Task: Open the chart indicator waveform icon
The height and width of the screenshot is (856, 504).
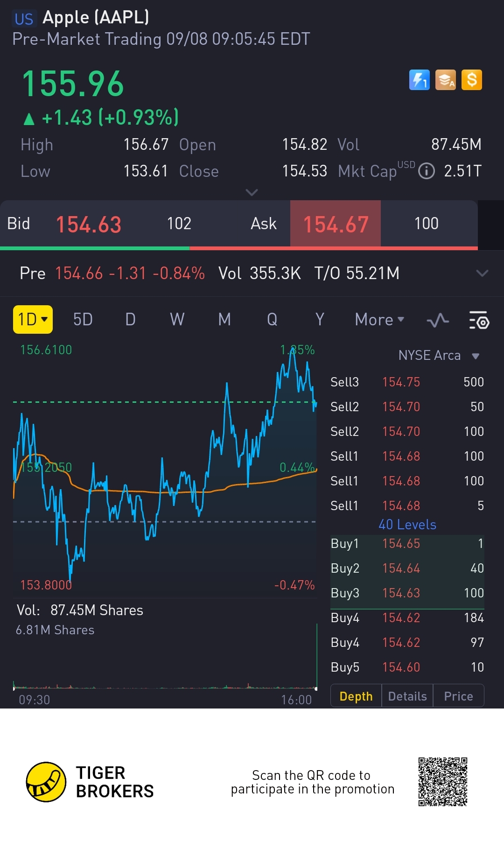Action: tap(438, 320)
